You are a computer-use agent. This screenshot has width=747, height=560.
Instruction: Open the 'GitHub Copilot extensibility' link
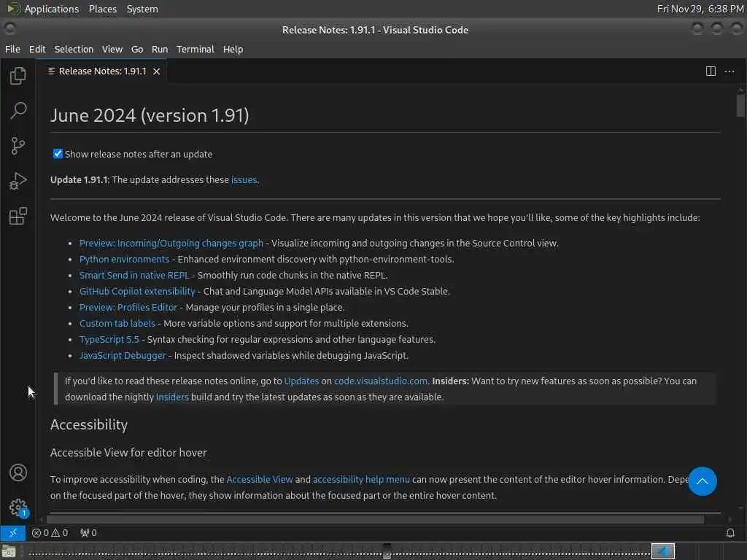coord(137,292)
